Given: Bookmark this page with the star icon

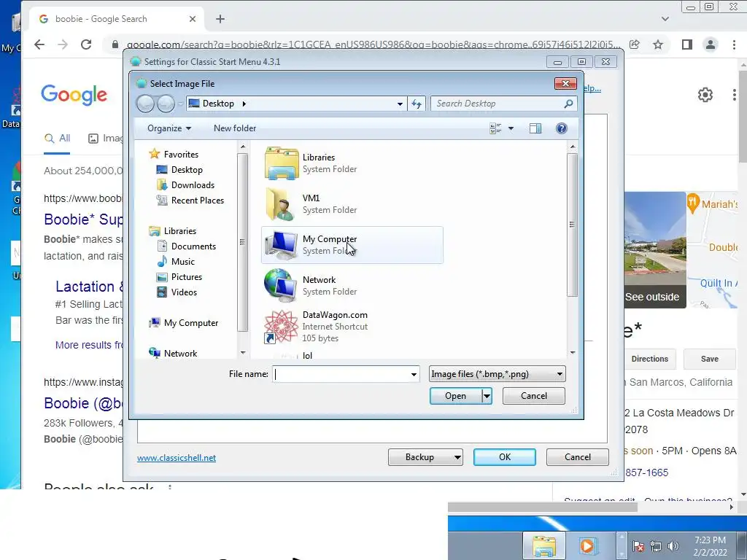Looking at the screenshot, I should (658, 44).
